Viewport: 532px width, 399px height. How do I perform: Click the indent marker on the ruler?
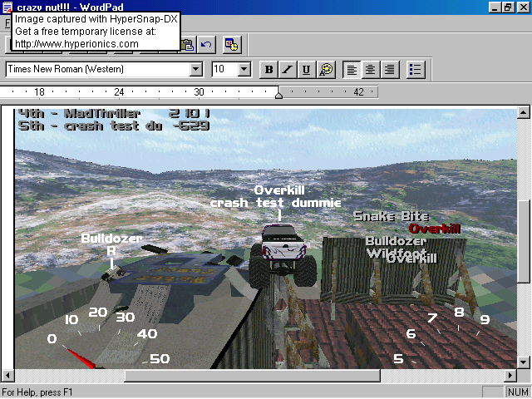coord(278,95)
